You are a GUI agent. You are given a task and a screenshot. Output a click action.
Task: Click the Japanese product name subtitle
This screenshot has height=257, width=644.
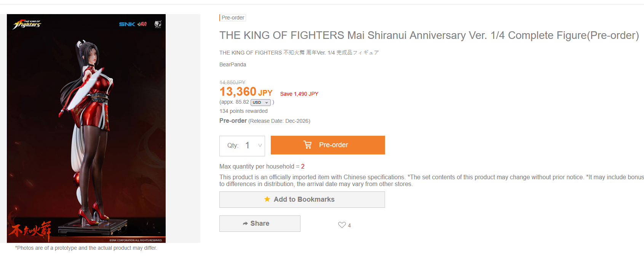(299, 53)
